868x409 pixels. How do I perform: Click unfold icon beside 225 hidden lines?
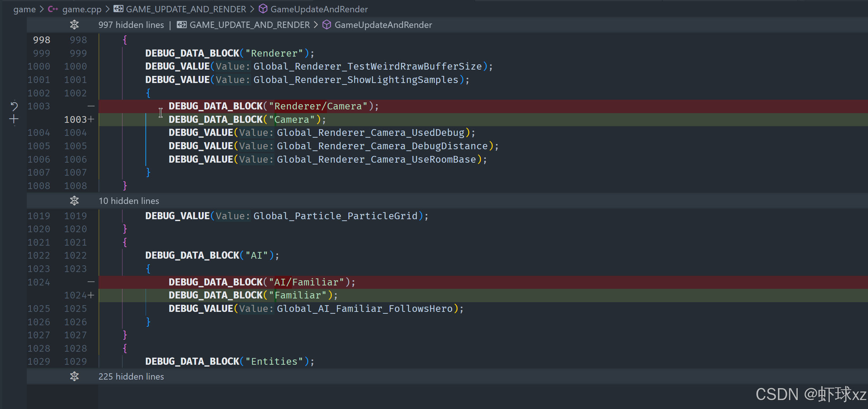[74, 377]
